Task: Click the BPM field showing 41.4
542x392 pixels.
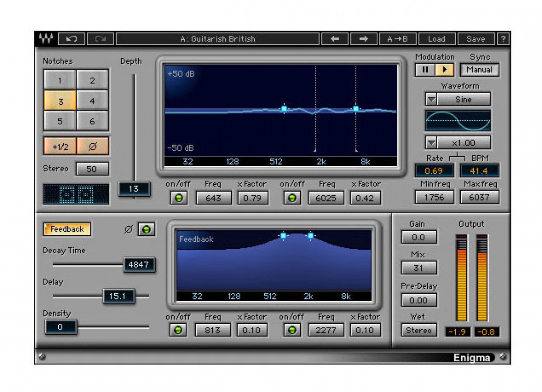Action: pyautogui.click(x=479, y=171)
